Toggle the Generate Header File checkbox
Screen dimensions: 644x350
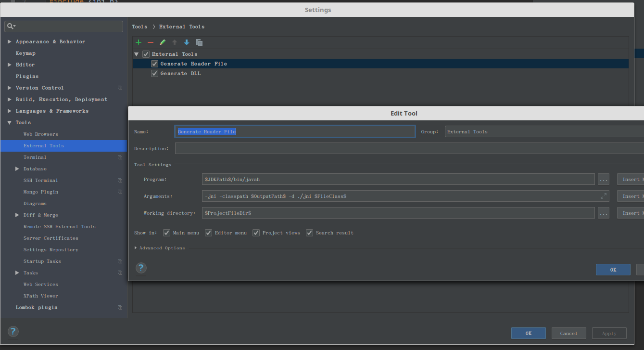coord(154,64)
